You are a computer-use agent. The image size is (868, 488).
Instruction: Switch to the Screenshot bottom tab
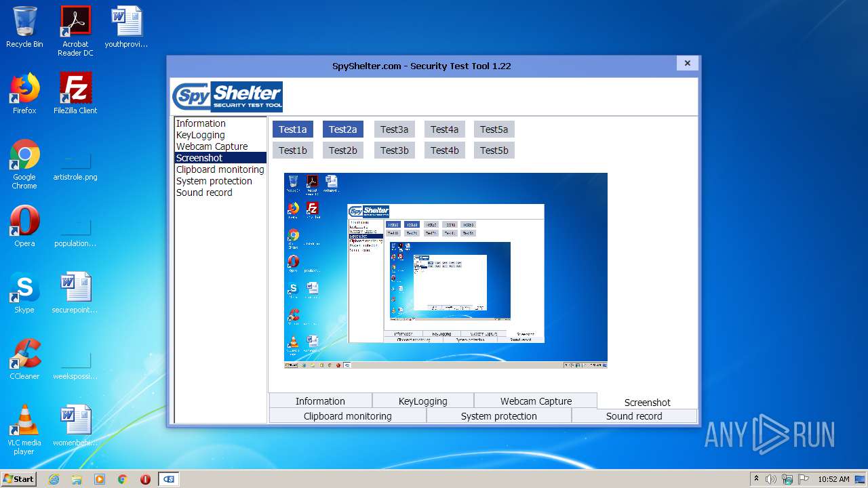coord(648,402)
